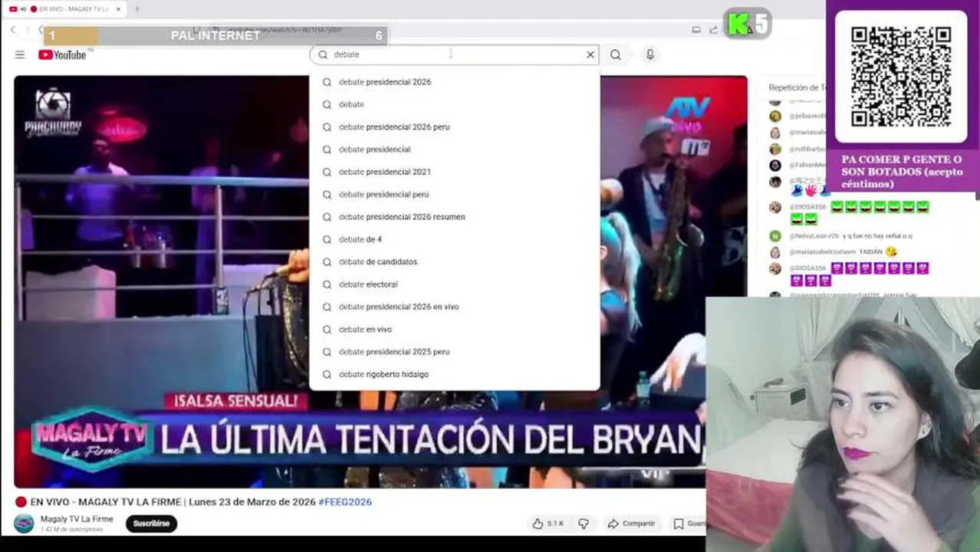Go to the YouTube home logo

(62, 54)
